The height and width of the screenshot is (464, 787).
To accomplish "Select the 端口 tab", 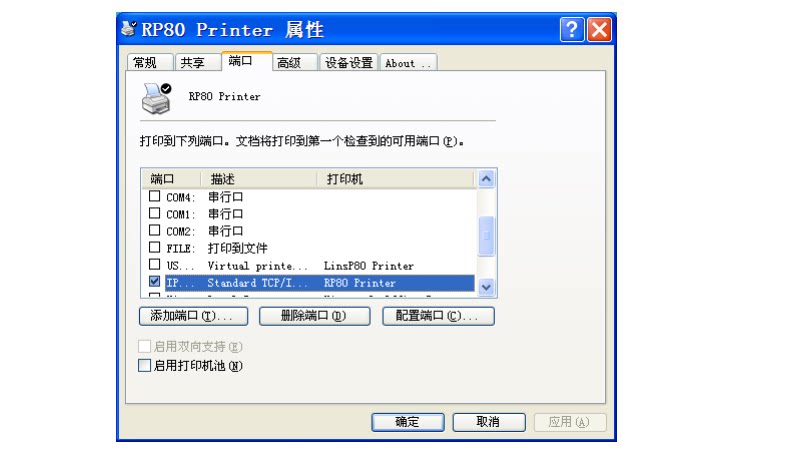I will [246, 61].
